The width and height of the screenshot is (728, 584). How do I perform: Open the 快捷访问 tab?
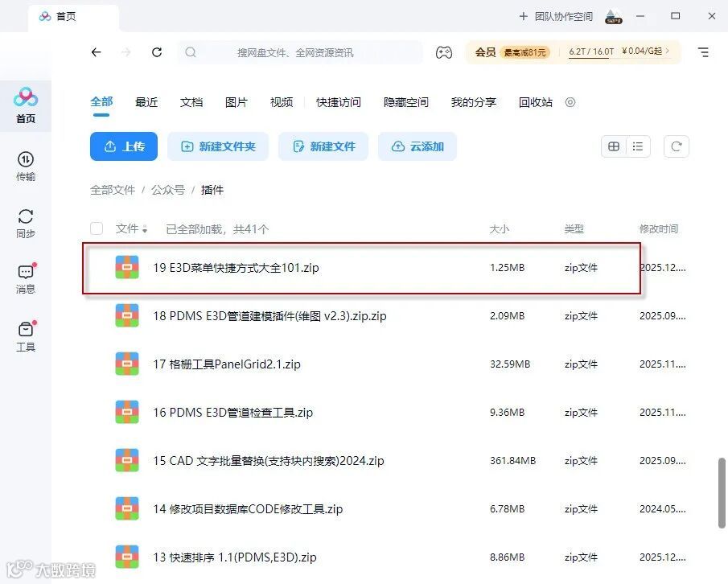point(339,102)
